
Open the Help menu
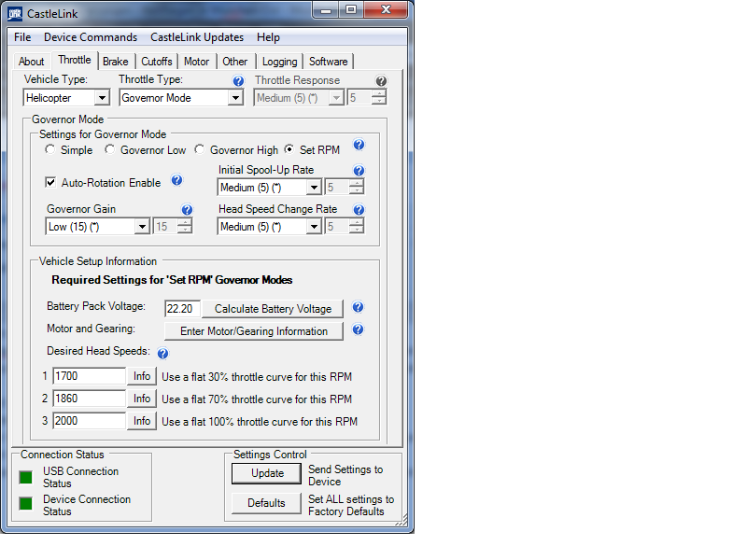point(268,37)
